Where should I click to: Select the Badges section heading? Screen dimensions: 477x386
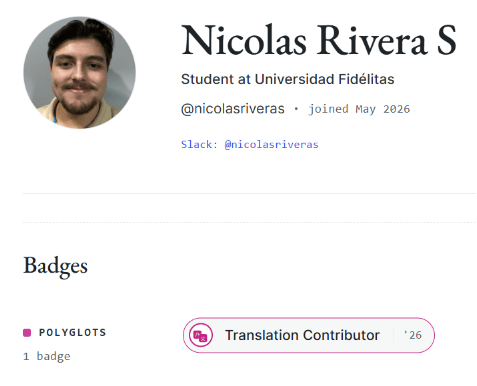(55, 266)
